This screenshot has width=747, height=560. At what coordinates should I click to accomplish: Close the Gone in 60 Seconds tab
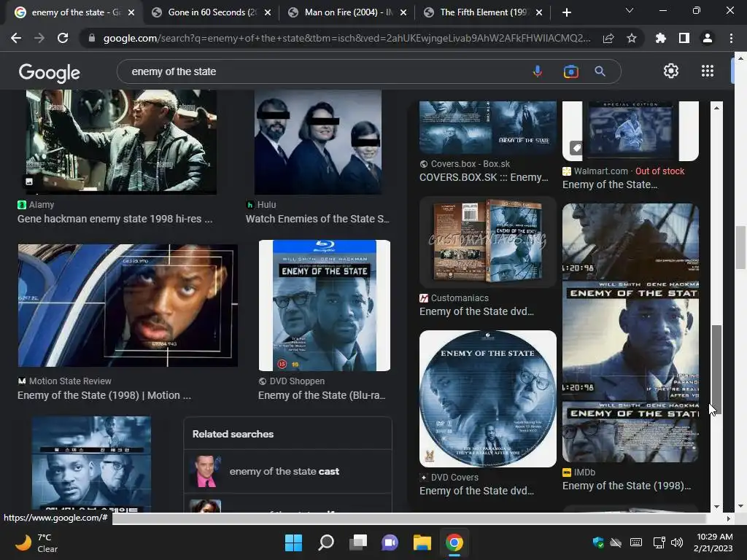coord(268,12)
